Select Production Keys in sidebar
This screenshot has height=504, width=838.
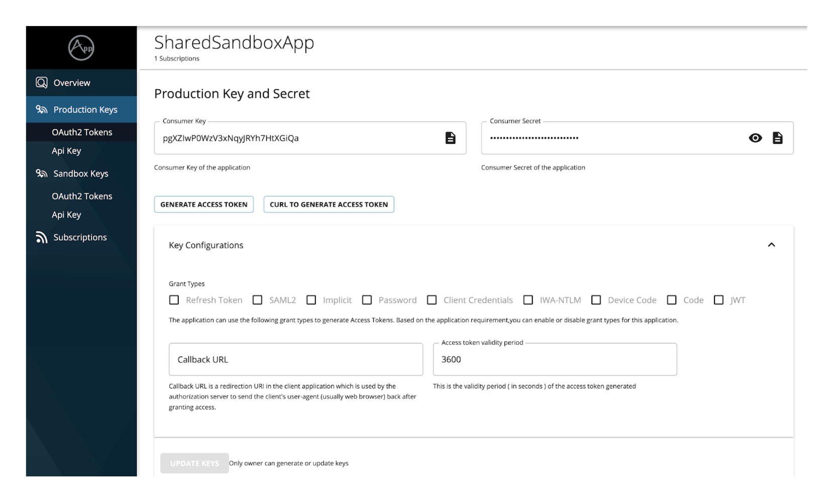(x=81, y=109)
